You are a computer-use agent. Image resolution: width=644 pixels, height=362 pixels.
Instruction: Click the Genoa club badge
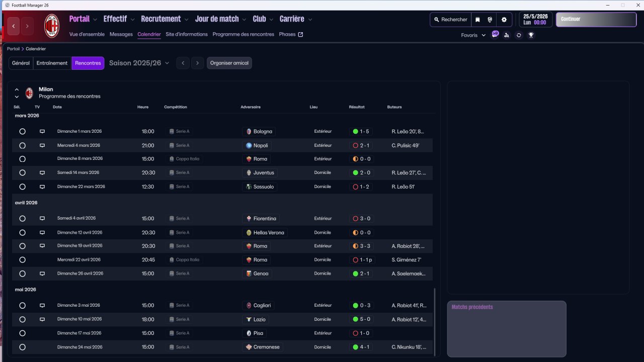point(249,274)
